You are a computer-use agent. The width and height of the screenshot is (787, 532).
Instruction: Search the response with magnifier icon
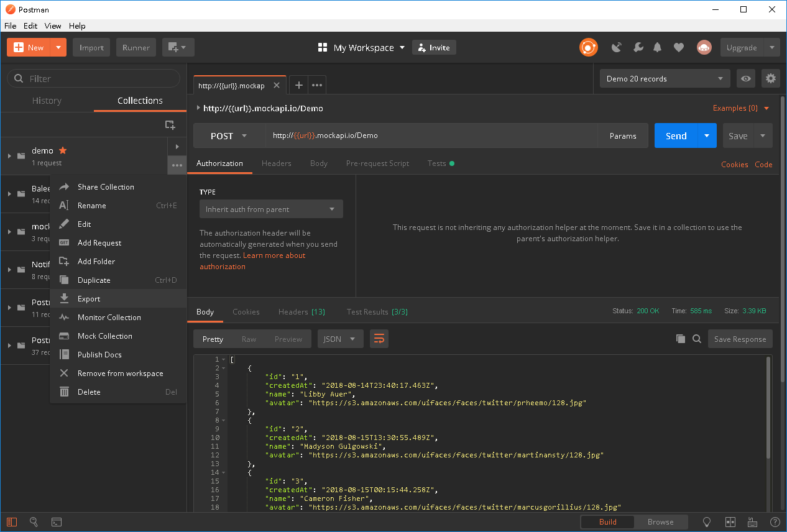697,339
